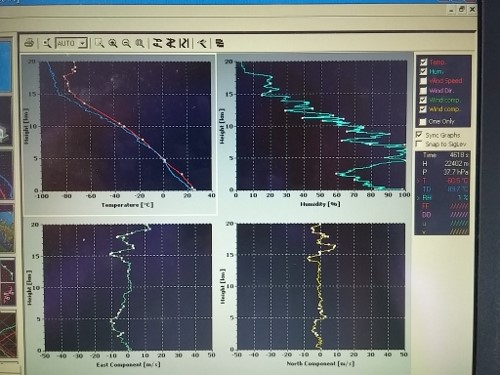This screenshot has height=375, width=500.
Task: Click the zoom fit magnifier icon
Action: (140, 43)
